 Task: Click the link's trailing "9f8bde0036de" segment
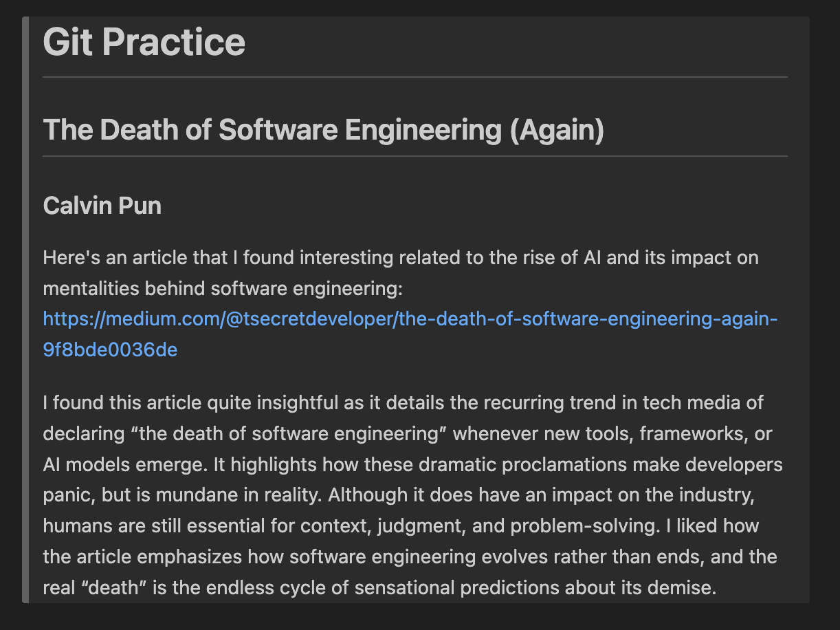pos(110,349)
